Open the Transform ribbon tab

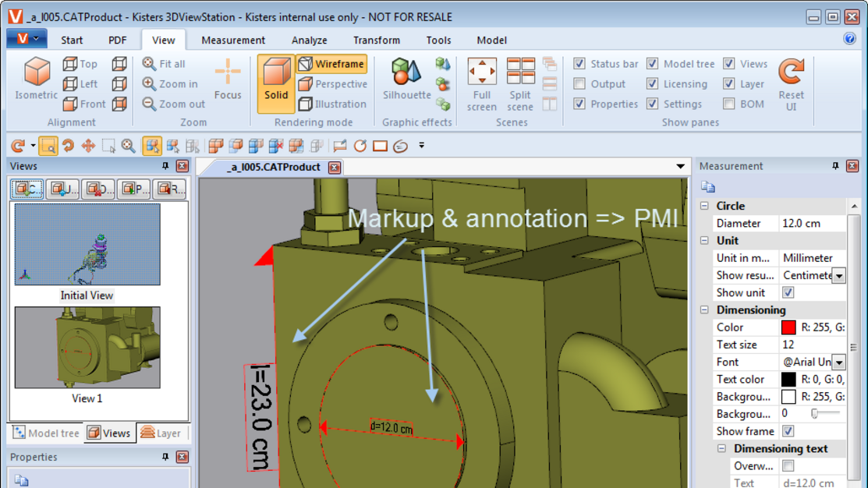point(377,40)
